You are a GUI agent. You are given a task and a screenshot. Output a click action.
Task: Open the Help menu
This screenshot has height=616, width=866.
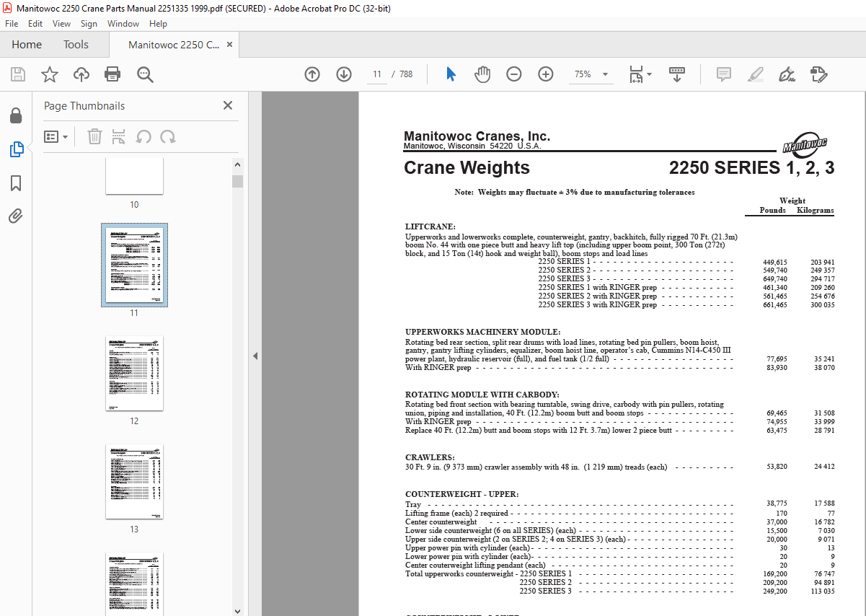point(158,24)
